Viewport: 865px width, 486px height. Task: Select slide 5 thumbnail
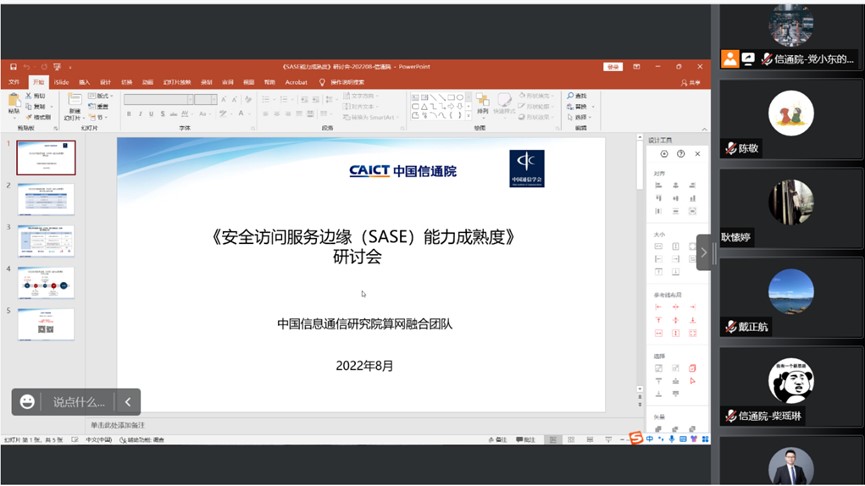pos(46,324)
